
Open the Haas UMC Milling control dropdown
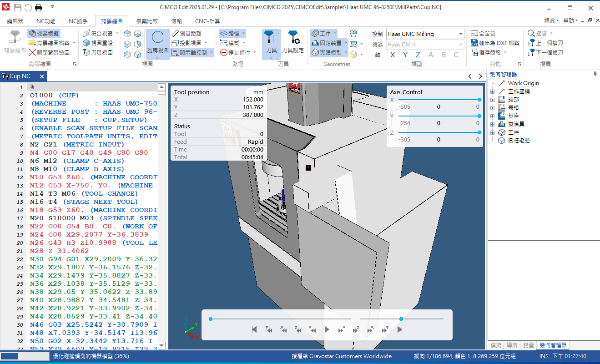coord(425,34)
